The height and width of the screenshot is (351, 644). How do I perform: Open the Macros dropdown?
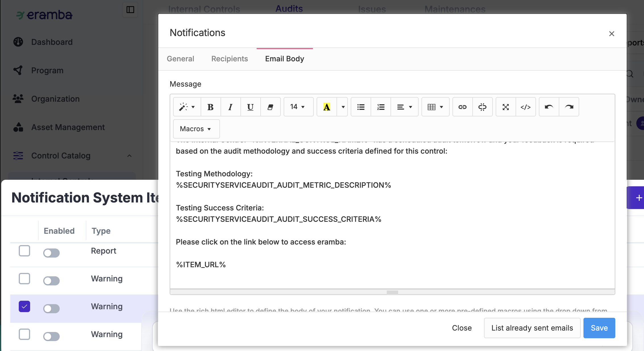point(196,129)
